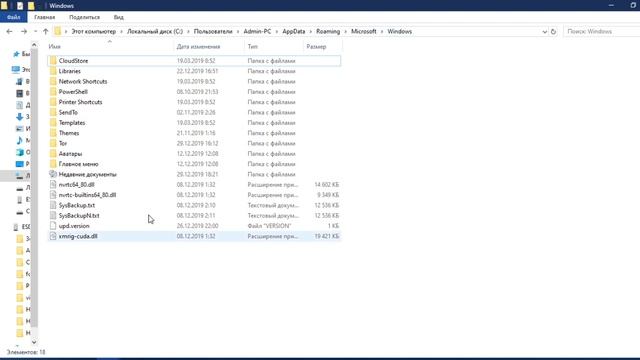The width and height of the screenshot is (640, 360).
Task: Click Roaming breadcrumb
Action: coord(328,31)
